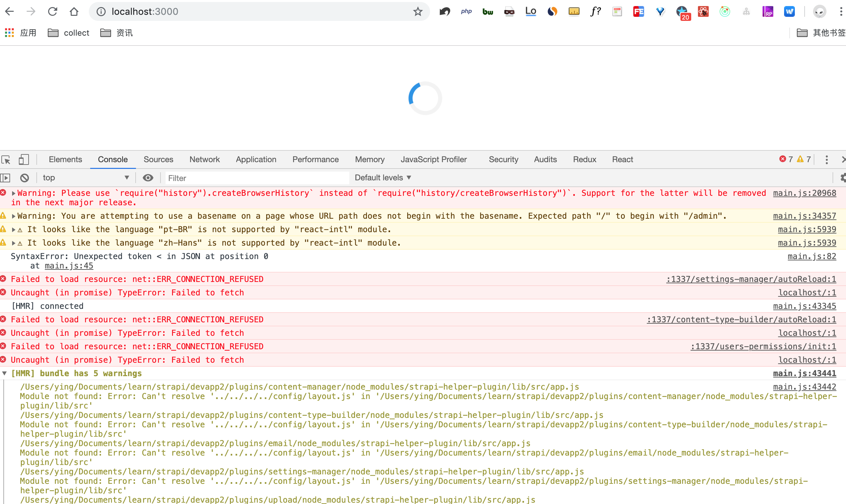Image resolution: width=846 pixels, height=504 pixels.
Task: Activate the inspect element picker
Action: [6, 159]
